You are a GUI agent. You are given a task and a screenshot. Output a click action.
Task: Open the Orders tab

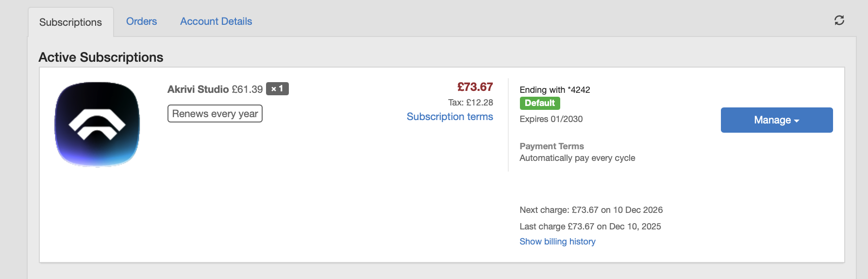pyautogui.click(x=141, y=21)
